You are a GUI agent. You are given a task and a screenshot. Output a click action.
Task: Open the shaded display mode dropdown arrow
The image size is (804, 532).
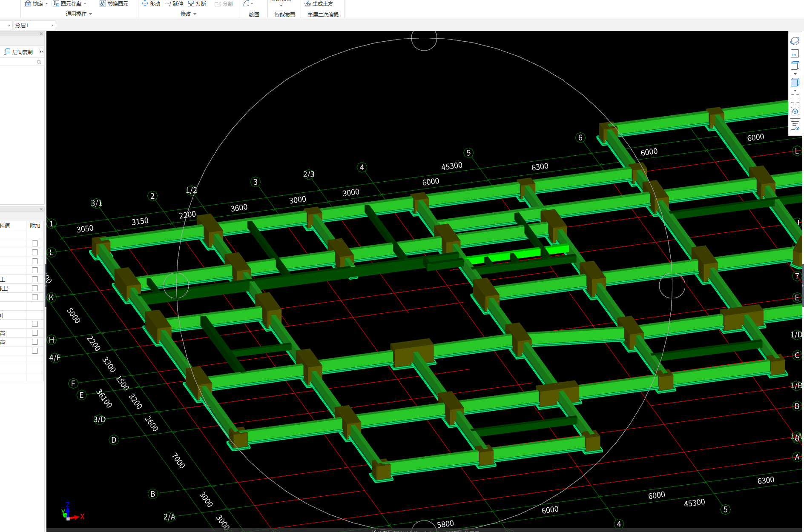coord(795,91)
